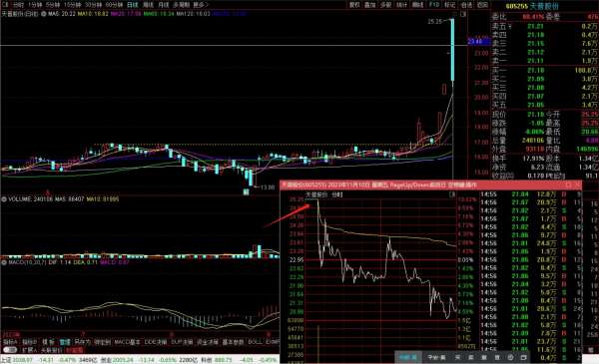Viewport: 599px width, 364px height.
Task: Click the round settings icon beside MA5
Action: tap(44, 14)
